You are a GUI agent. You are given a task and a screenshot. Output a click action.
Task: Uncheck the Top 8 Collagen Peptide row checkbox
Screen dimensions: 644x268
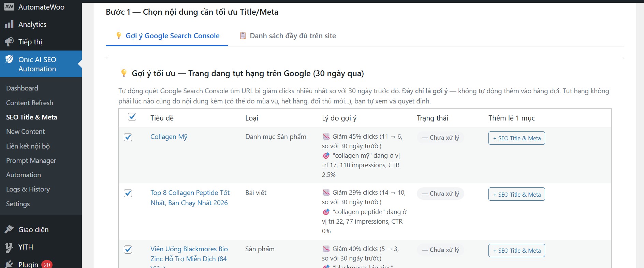[x=128, y=193]
